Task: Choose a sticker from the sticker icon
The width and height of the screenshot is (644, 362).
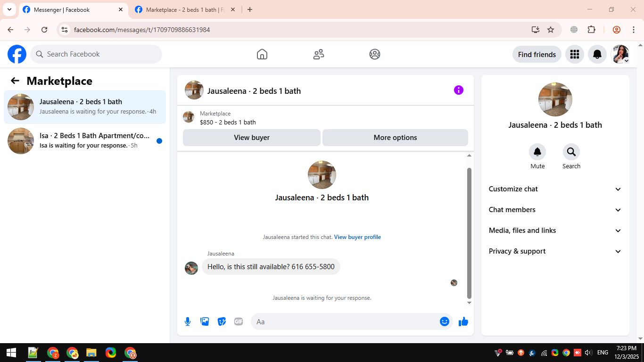Action: pyautogui.click(x=222, y=321)
